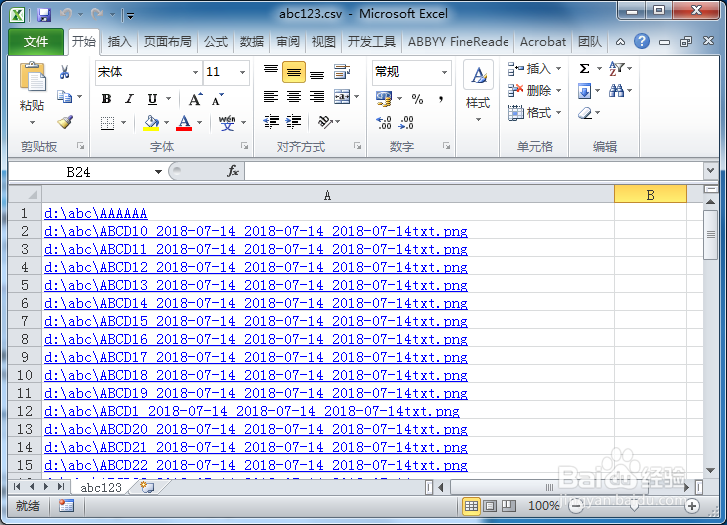The height and width of the screenshot is (525, 727).
Task: Click the vertical scrollbar thumb
Action: pos(710,235)
